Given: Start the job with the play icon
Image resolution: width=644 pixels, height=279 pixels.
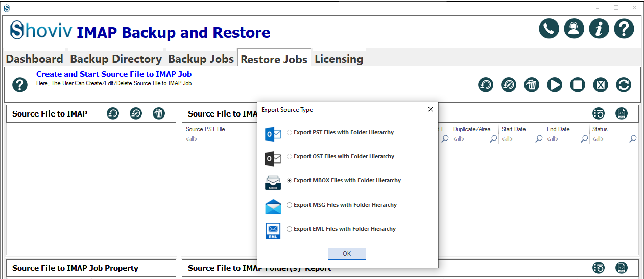Looking at the screenshot, I should coord(555,85).
